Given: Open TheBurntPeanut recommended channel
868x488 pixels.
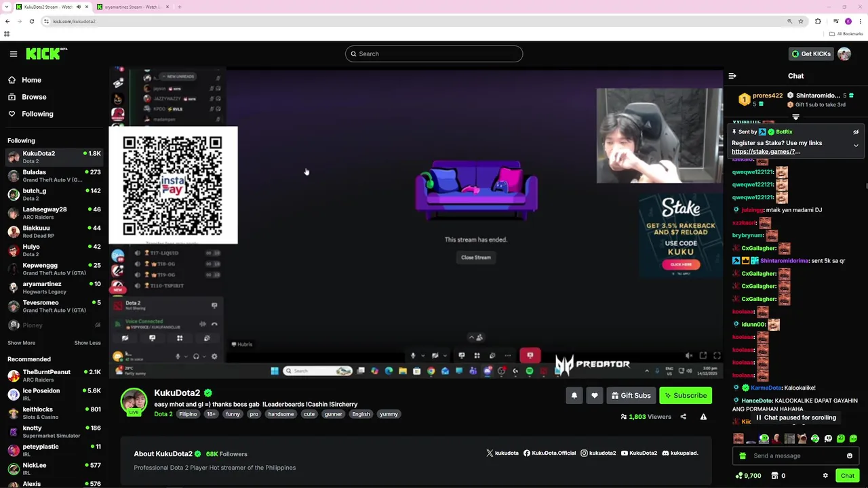Looking at the screenshot, I should point(54,375).
